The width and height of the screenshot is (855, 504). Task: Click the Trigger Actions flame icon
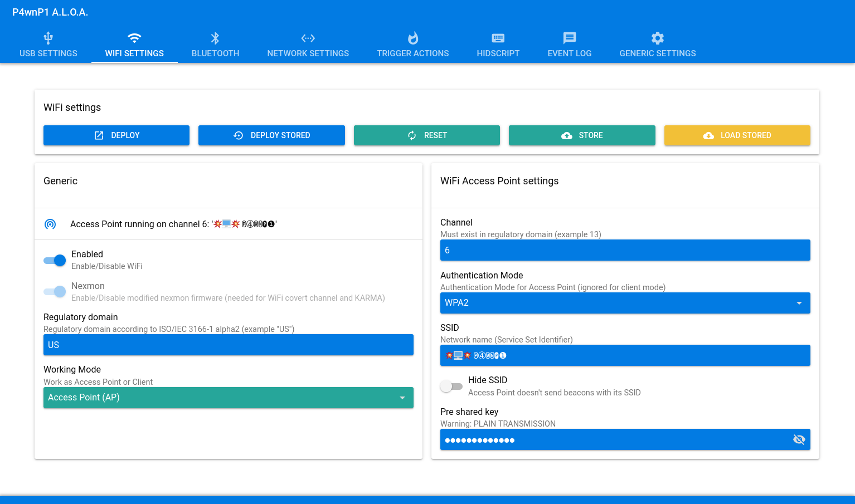[412, 38]
